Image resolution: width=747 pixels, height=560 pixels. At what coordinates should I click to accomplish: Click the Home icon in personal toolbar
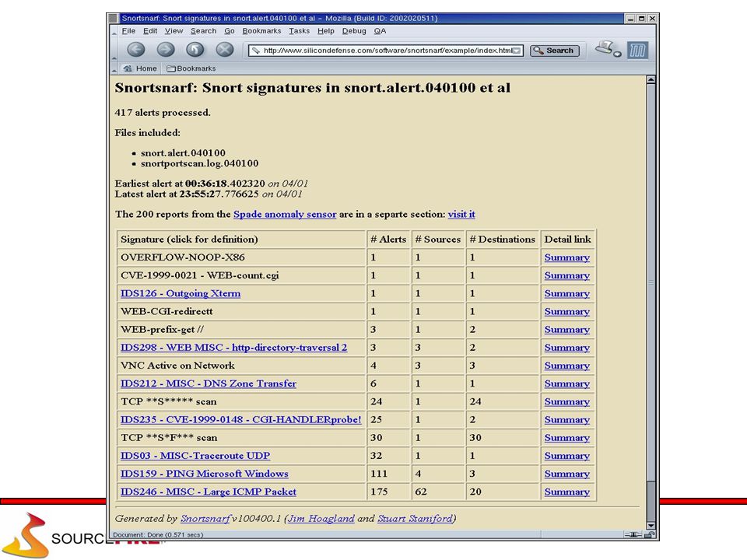(127, 68)
